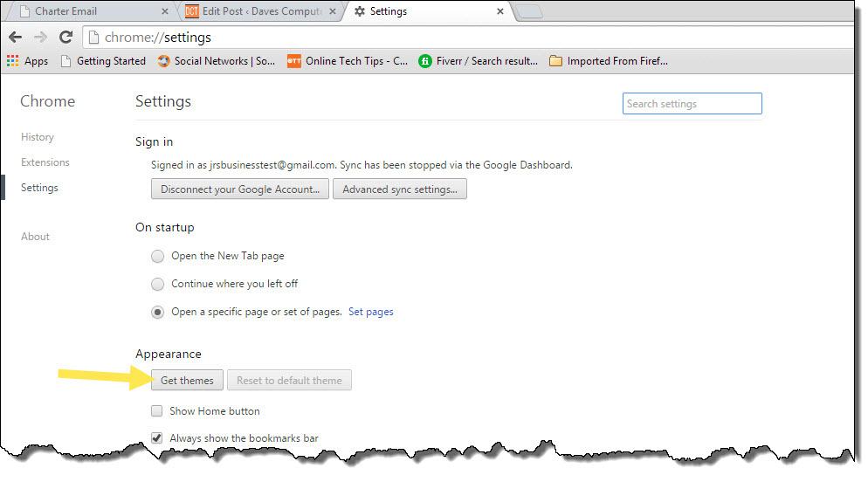Enable the Show Home button checkbox
Viewport: 868px width, 482px height.
click(x=157, y=411)
